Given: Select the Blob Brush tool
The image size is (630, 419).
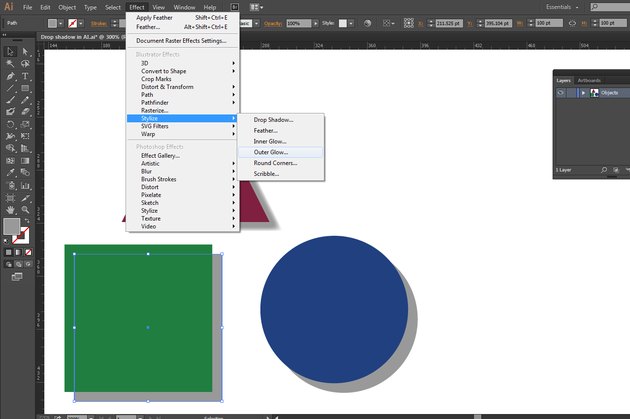Looking at the screenshot, I should [x=10, y=112].
